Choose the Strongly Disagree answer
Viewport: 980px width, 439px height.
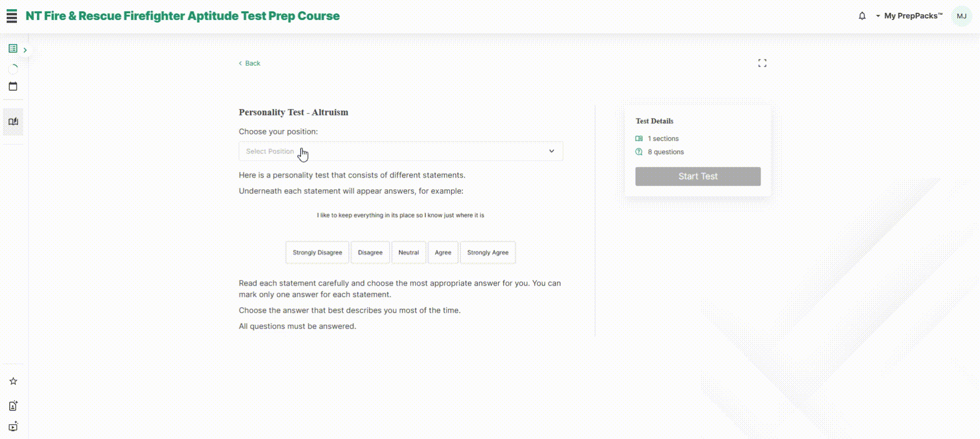tap(317, 252)
